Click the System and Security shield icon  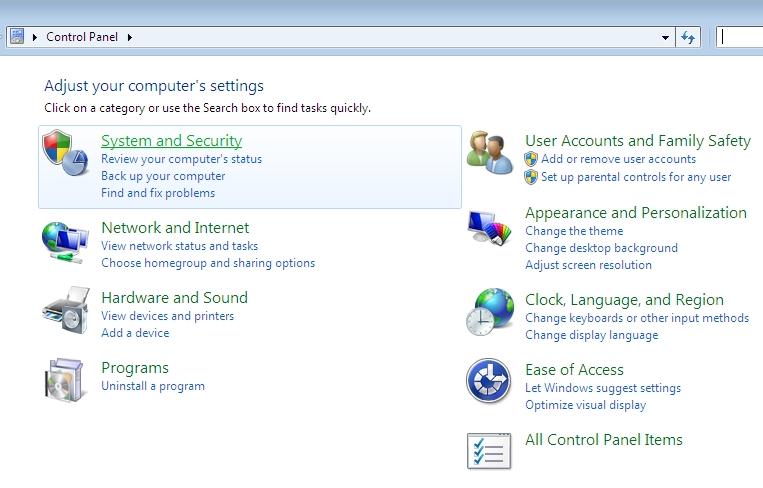click(66, 154)
